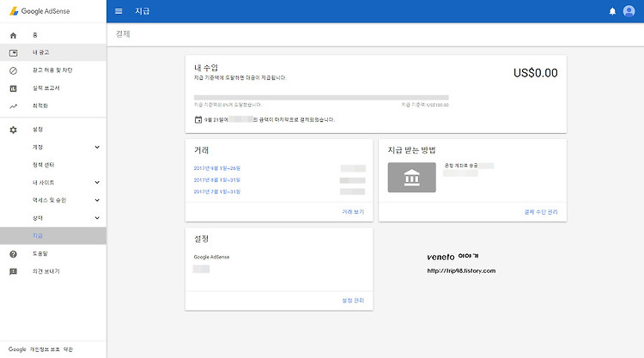
Task: Click the US$0.00 balance amount
Action: [536, 73]
